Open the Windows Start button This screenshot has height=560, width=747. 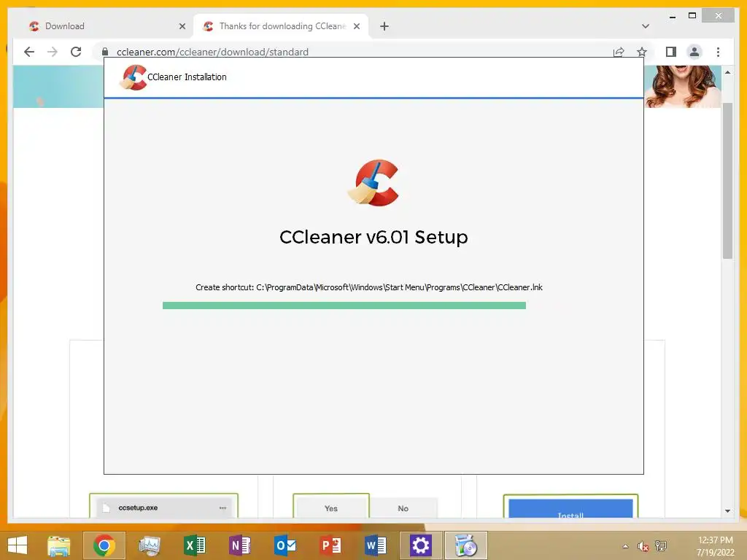point(18,545)
